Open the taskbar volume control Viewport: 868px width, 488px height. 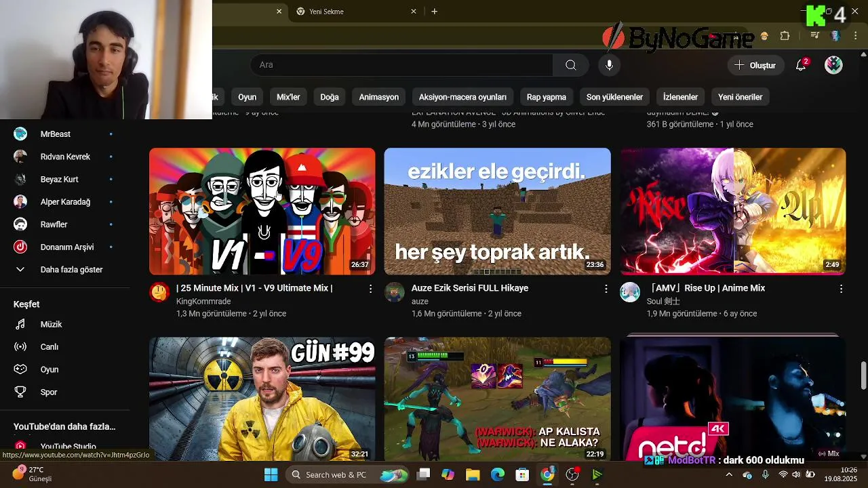[796, 474]
